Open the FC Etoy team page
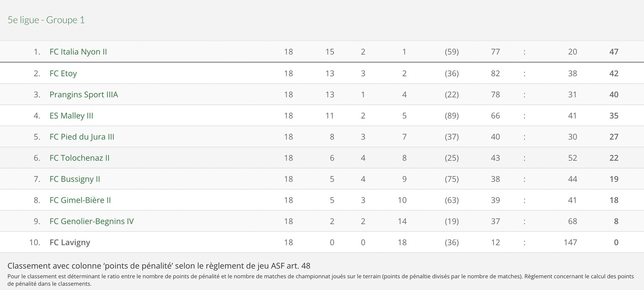 pyautogui.click(x=63, y=73)
